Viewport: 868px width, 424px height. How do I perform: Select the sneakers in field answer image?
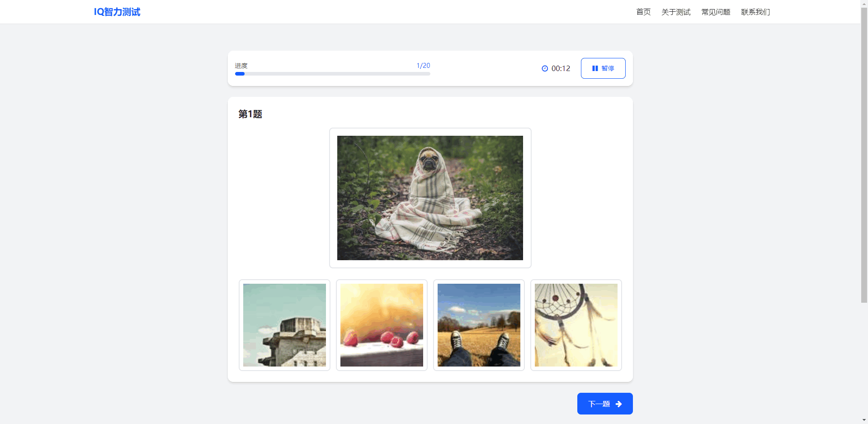[479, 325]
